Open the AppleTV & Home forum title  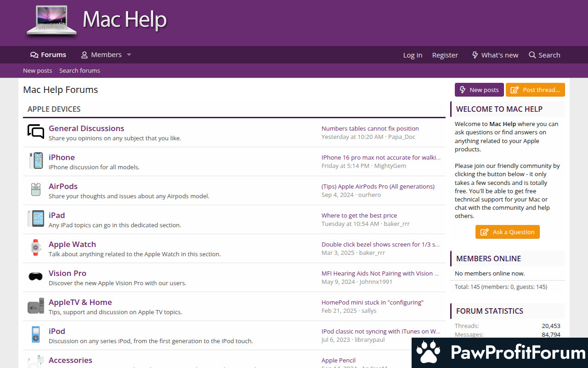(x=80, y=302)
